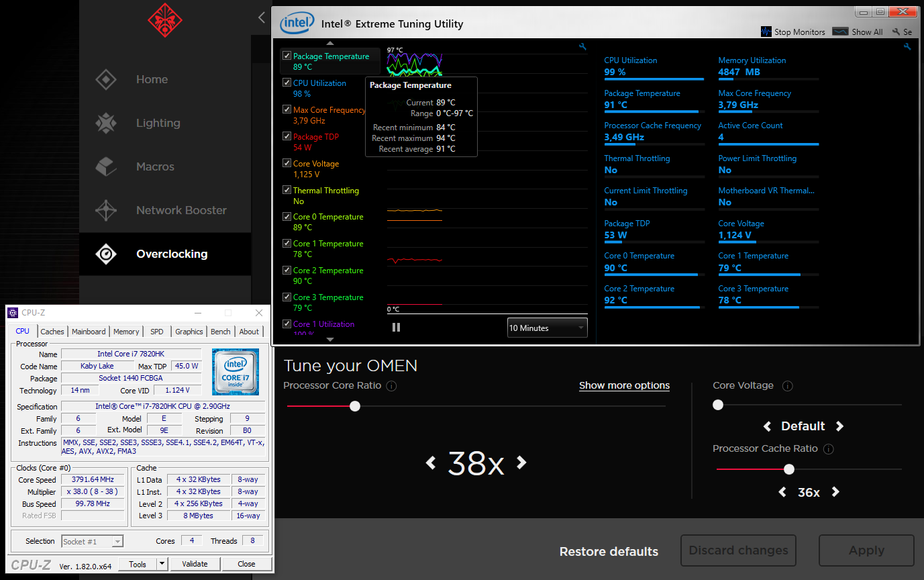Click the info icon beside Processor Core Ratio
Viewport: 924px width, 580px height.
(x=391, y=386)
